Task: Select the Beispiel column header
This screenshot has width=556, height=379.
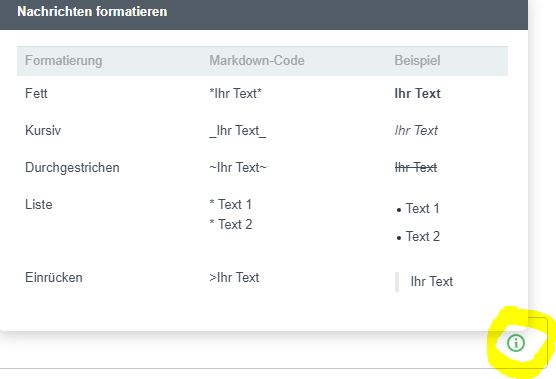Action: click(417, 60)
